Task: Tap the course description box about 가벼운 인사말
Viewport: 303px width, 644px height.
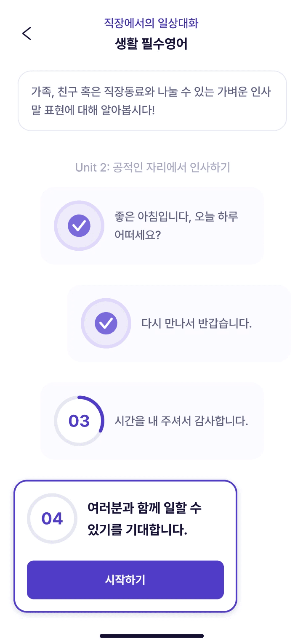Action: [x=152, y=101]
